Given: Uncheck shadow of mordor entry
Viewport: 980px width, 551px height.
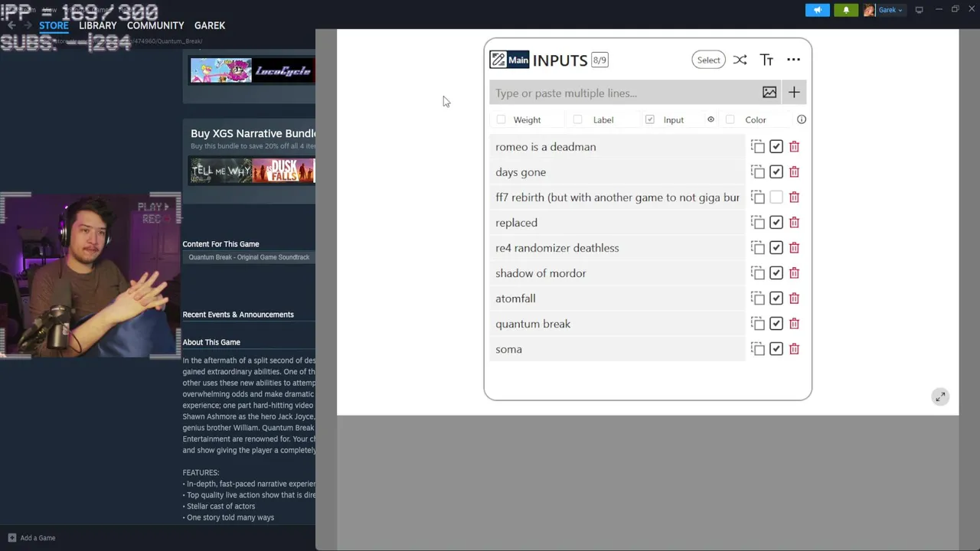Looking at the screenshot, I should point(776,272).
